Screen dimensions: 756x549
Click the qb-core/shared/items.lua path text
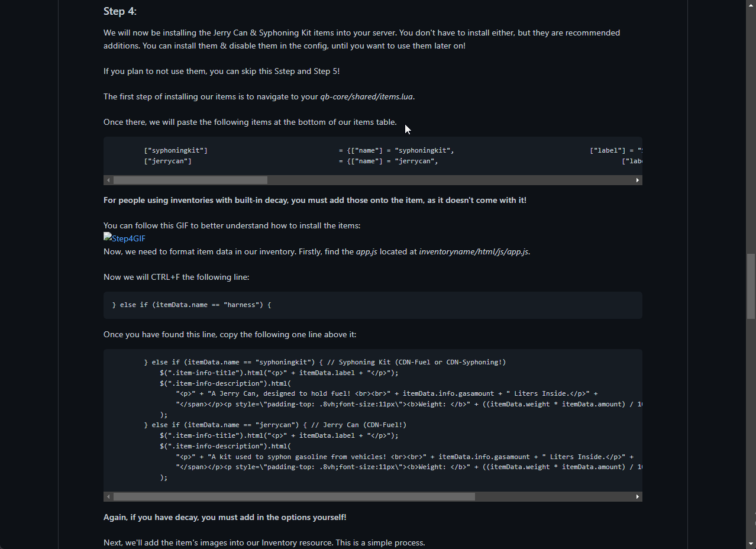click(366, 96)
